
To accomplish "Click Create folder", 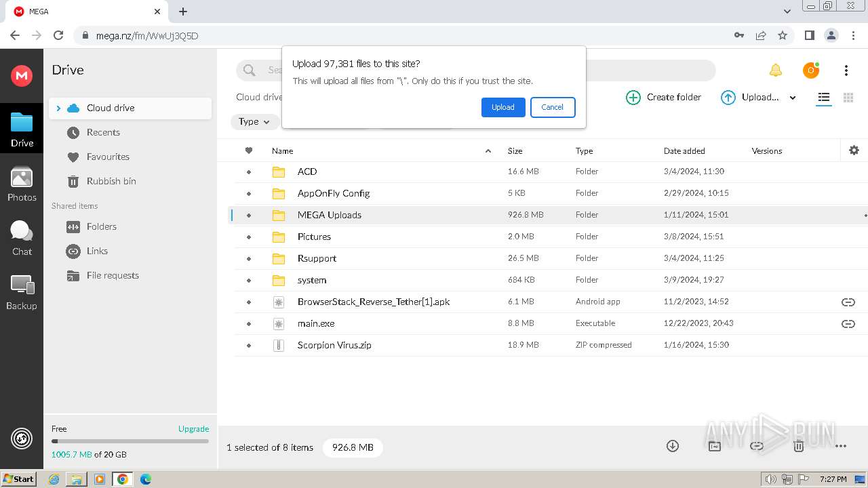I will coord(664,98).
